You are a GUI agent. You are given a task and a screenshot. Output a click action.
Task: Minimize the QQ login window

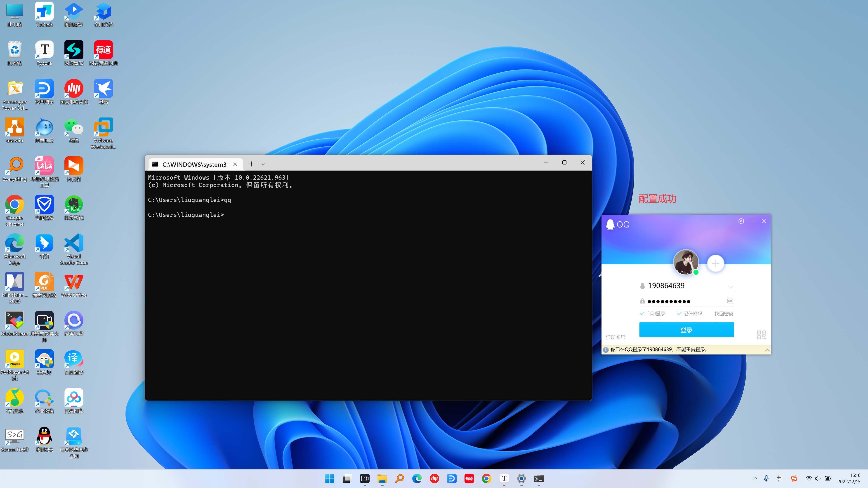pos(753,221)
